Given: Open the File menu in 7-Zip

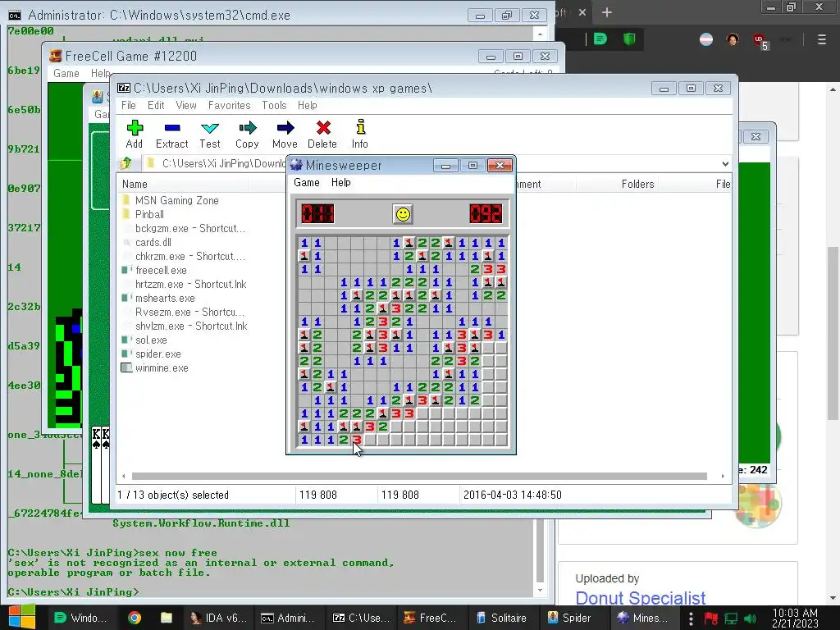Looking at the screenshot, I should pyautogui.click(x=129, y=106).
